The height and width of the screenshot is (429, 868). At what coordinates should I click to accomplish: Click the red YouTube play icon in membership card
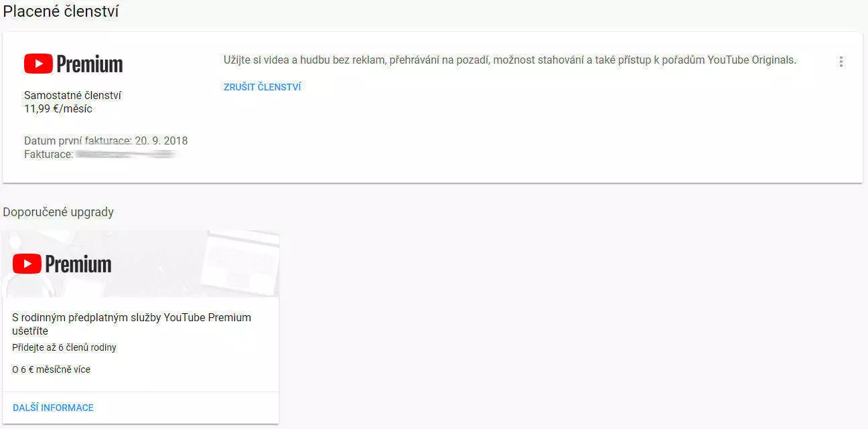(x=38, y=64)
